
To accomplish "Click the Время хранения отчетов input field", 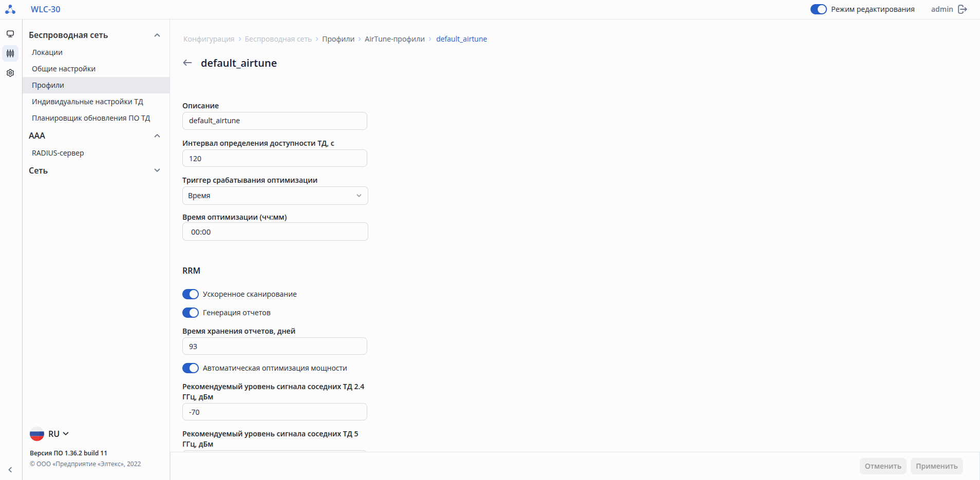I will 275,347.
